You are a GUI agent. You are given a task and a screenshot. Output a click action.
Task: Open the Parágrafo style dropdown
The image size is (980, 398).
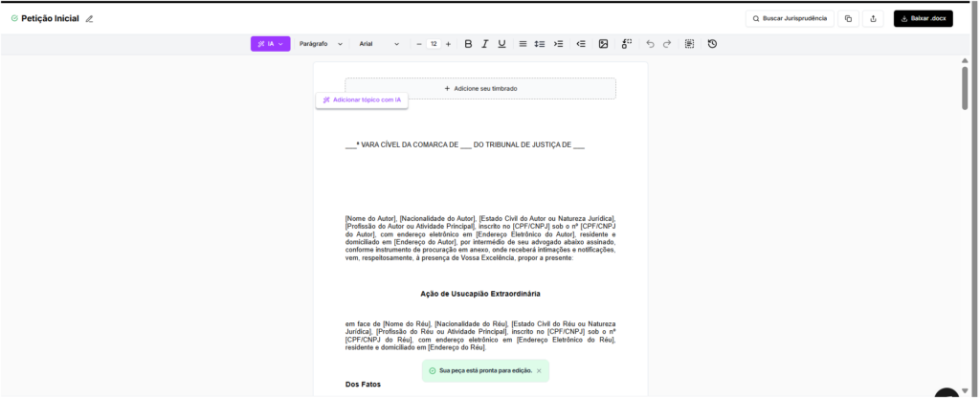pos(322,44)
